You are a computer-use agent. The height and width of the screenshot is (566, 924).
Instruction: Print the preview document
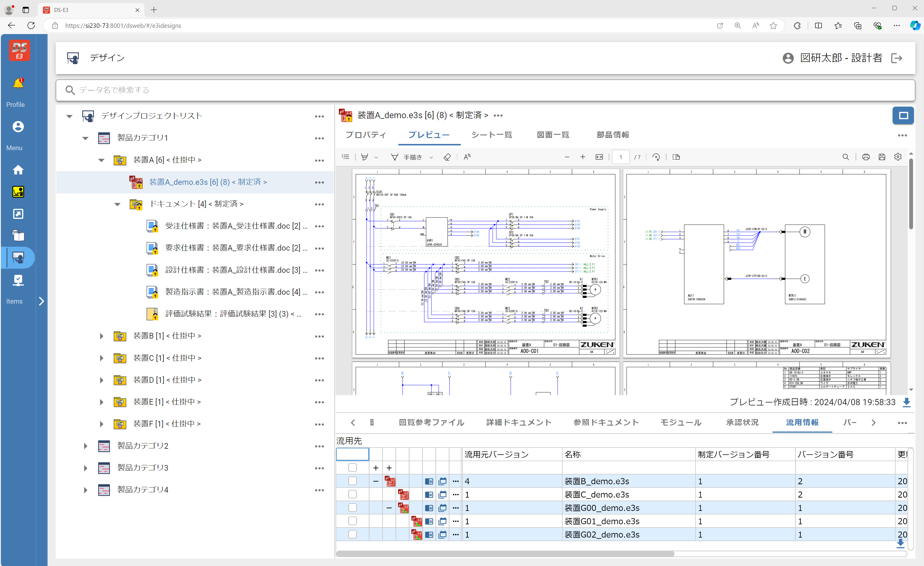point(866,157)
